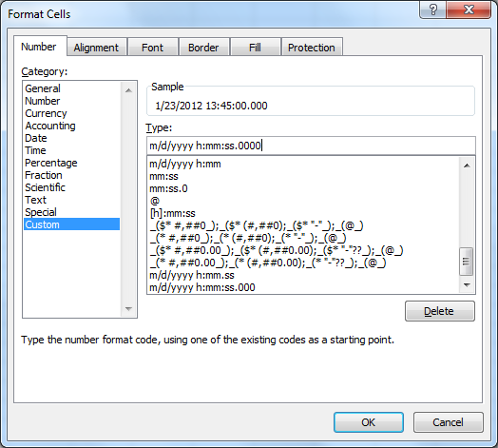Click inside the Type format code field

coord(312,146)
